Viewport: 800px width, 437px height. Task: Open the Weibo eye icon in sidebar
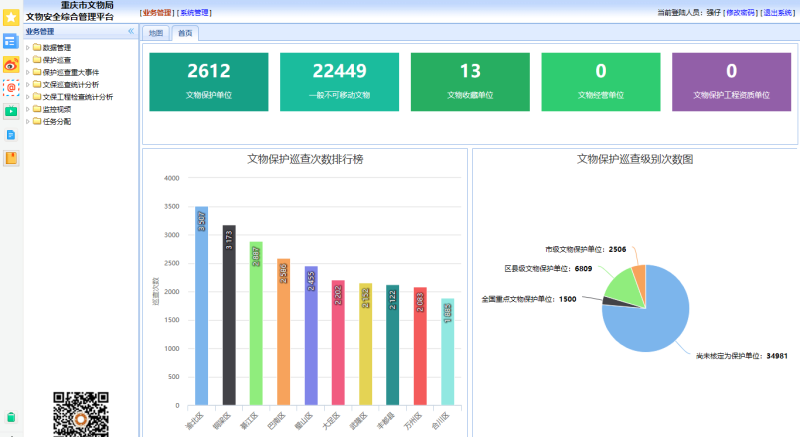11,65
